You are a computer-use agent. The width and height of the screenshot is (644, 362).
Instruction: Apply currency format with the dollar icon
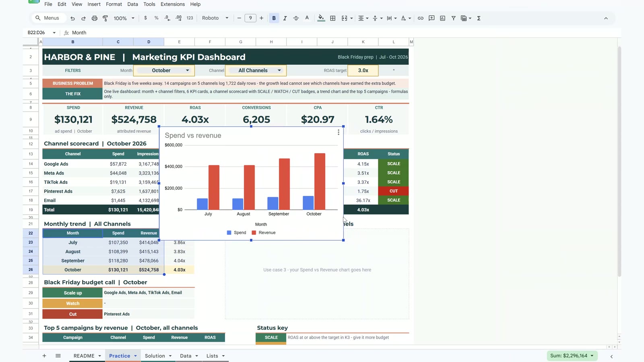145,18
